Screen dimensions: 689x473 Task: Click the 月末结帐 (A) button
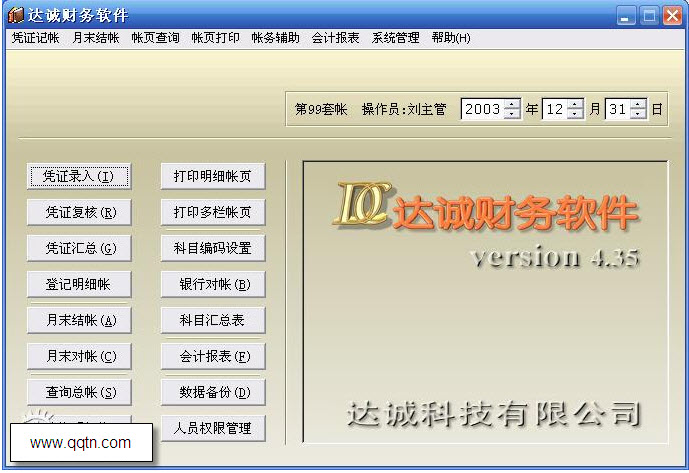79,320
